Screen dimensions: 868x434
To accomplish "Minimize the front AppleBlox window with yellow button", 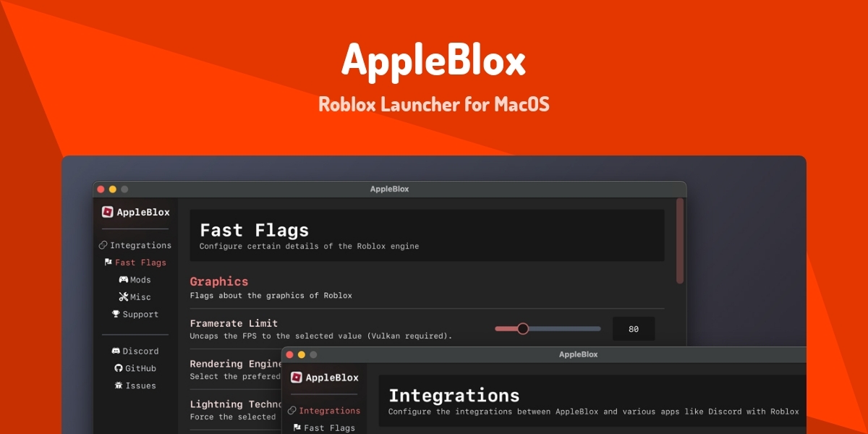I will (302, 354).
